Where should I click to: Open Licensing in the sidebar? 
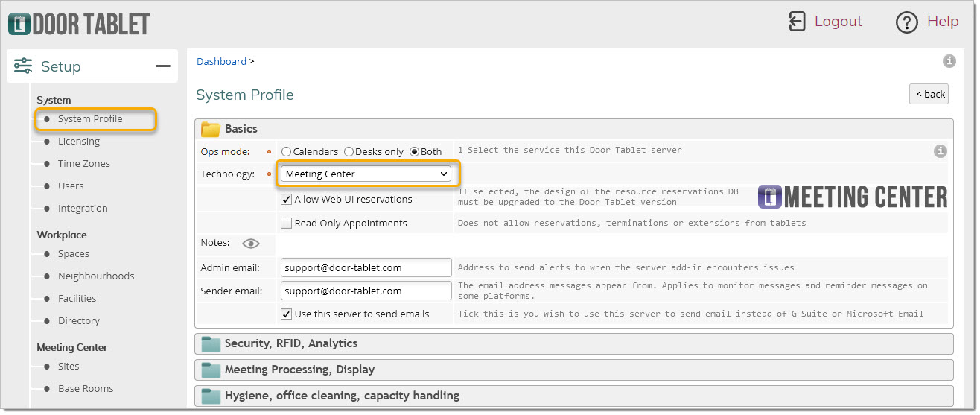[x=78, y=142]
